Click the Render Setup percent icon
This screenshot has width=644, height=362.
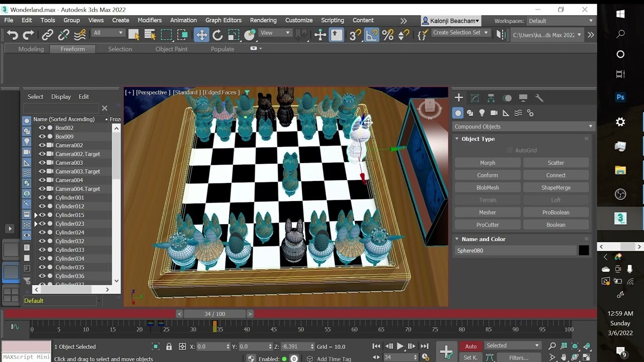coord(387,35)
